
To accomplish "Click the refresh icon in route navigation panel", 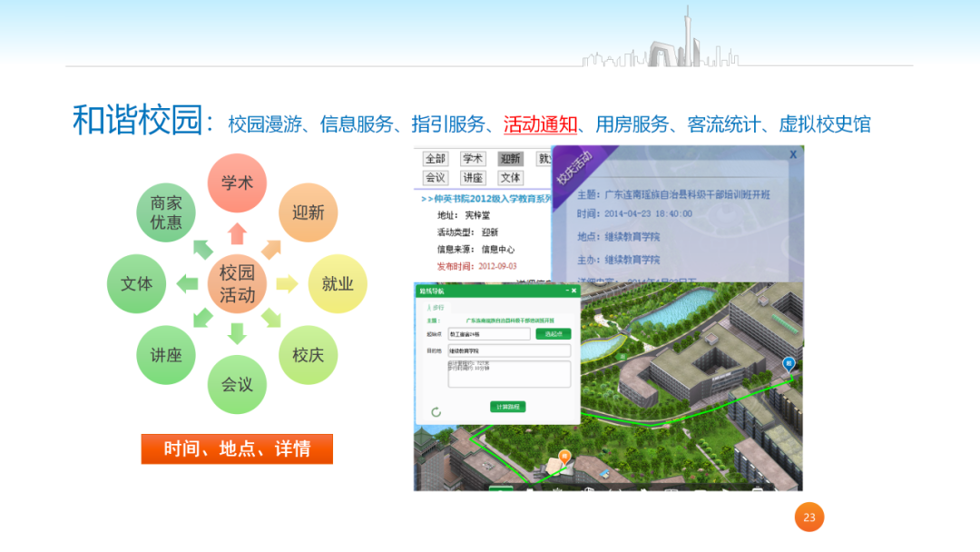I will pyautogui.click(x=436, y=412).
